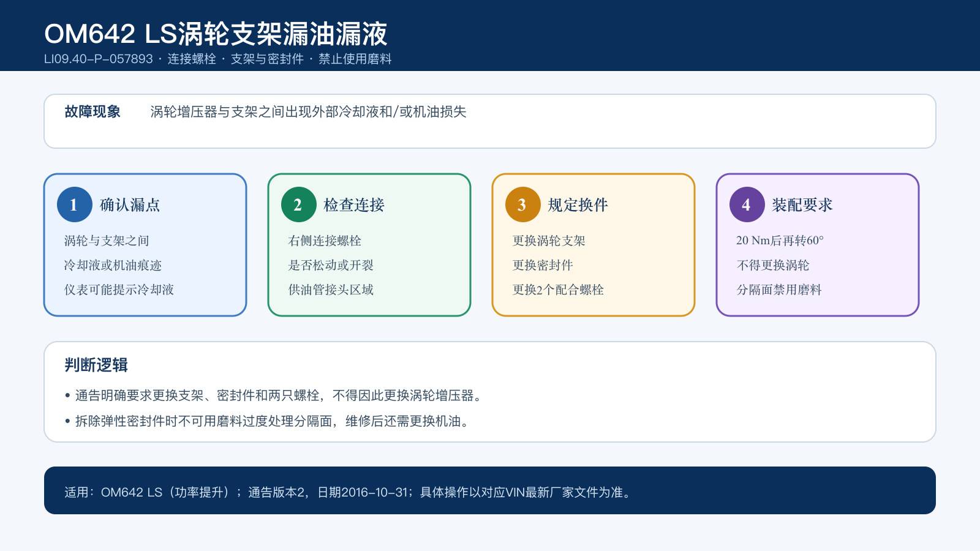The image size is (980, 551).
Task: Click the bullet starting 拆除弹性密封件时
Action: click(267, 421)
